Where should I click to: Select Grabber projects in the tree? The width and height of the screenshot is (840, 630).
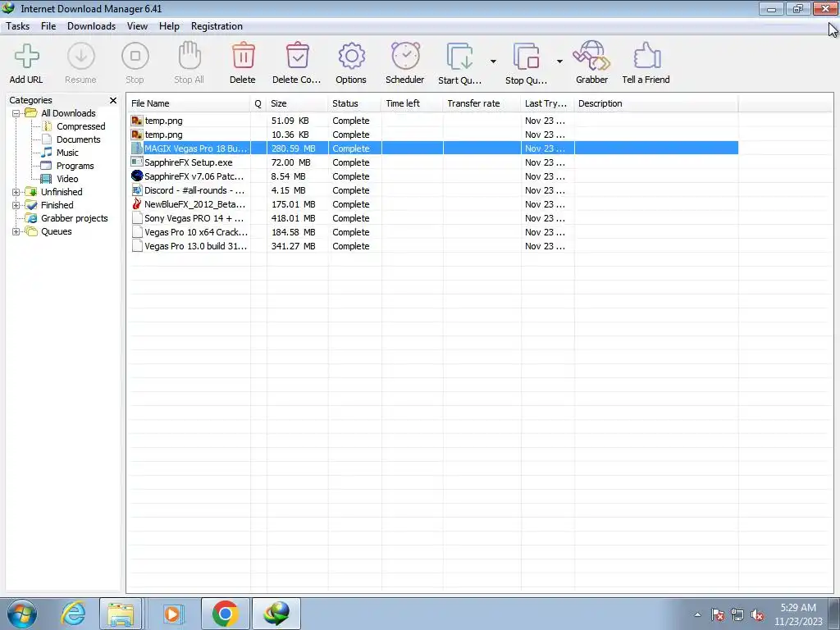(x=75, y=218)
